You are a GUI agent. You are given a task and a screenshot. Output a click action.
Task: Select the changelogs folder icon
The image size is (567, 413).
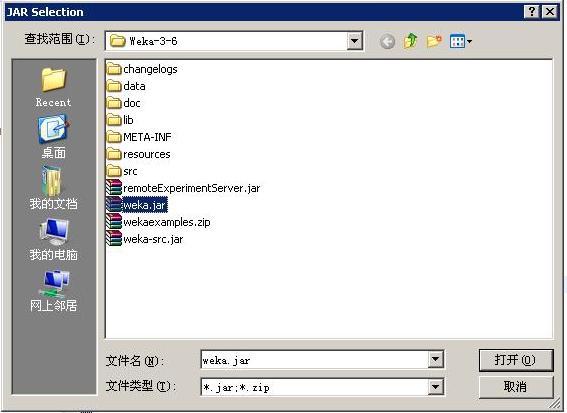[114, 69]
